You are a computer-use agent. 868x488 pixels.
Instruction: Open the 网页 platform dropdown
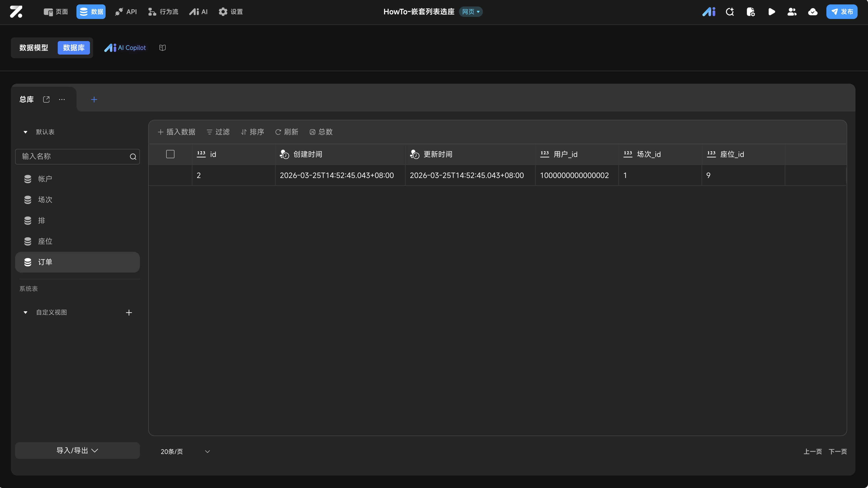[x=471, y=12]
